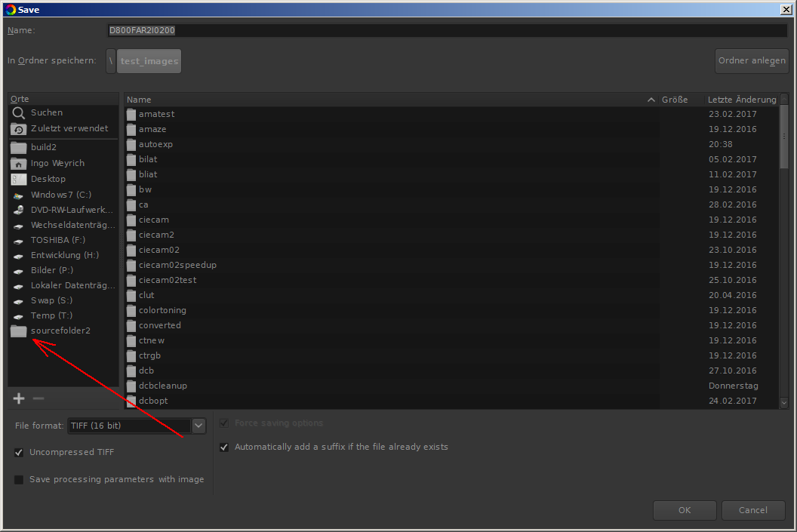
Task: Click the plus icon to add bookmark
Action: coord(19,398)
